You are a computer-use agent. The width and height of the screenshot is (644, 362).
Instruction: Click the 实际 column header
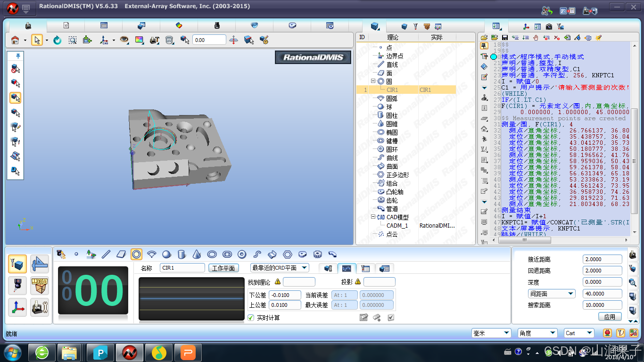coord(437,37)
